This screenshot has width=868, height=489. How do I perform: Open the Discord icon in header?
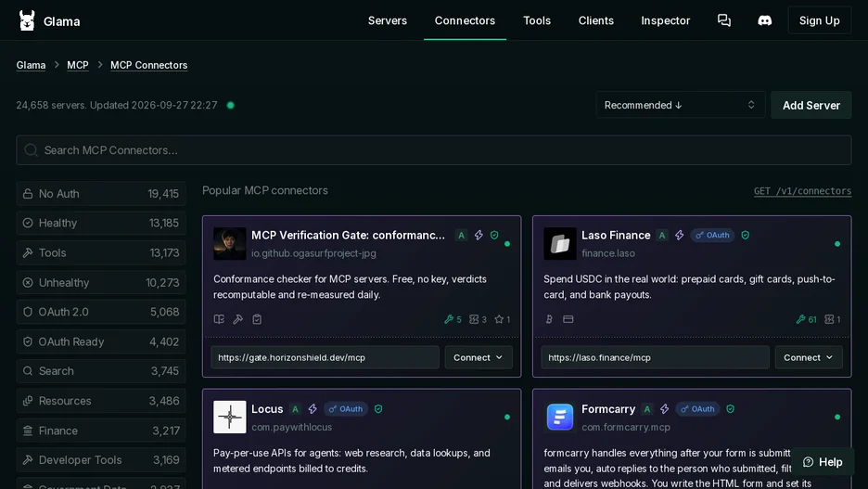coord(764,20)
